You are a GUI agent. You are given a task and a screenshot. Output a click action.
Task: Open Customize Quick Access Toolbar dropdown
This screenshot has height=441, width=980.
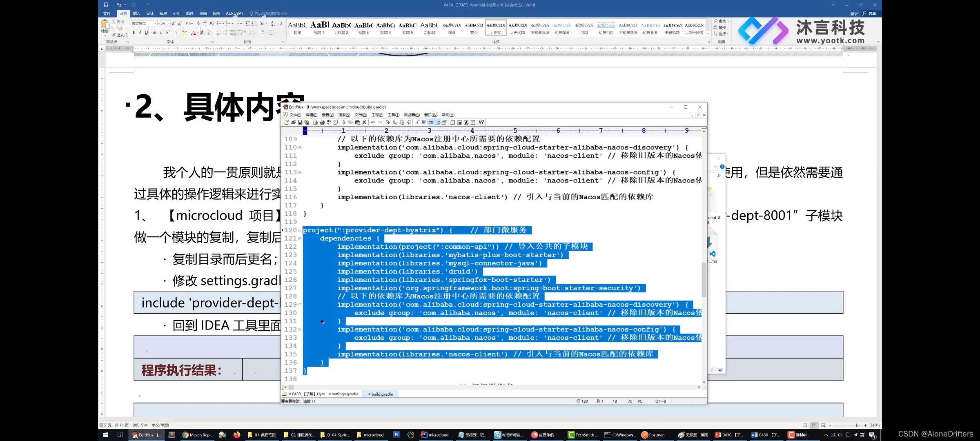click(x=147, y=4)
